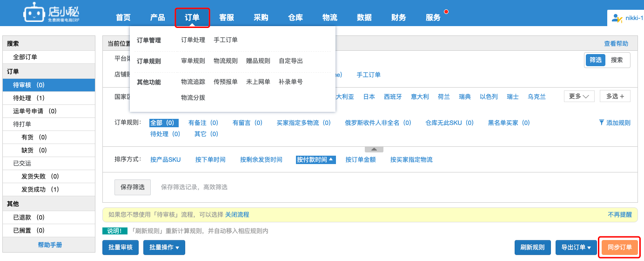
Task: Click the 同步订单 orange button
Action: (620, 247)
